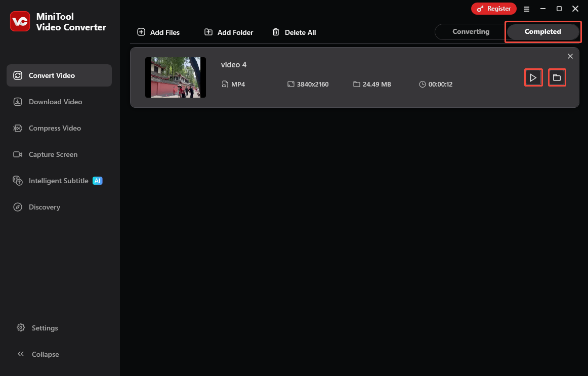Screen dimensions: 588x376
Task: Play the converted video 4 file
Action: [x=533, y=77]
